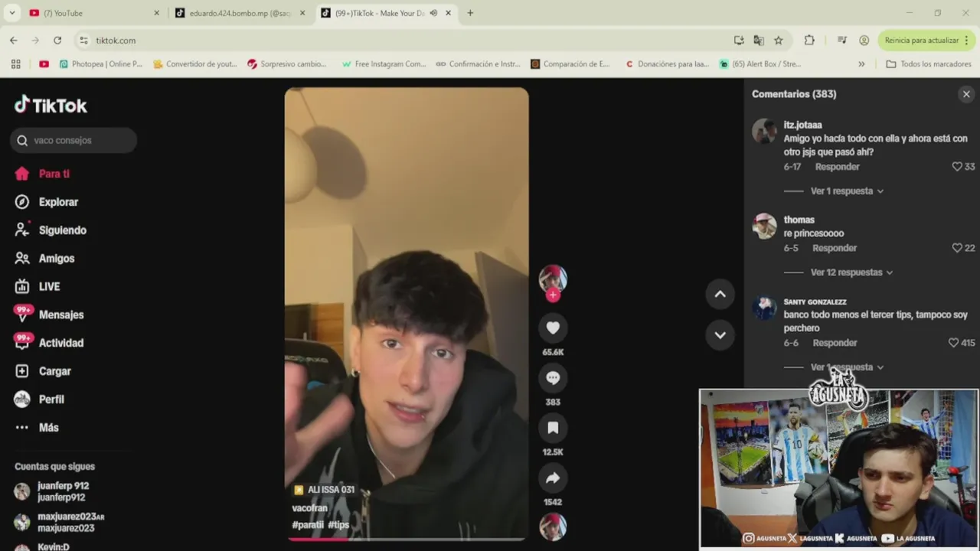This screenshot has height=551, width=980.
Task: Reload the current page
Action: (x=57, y=41)
